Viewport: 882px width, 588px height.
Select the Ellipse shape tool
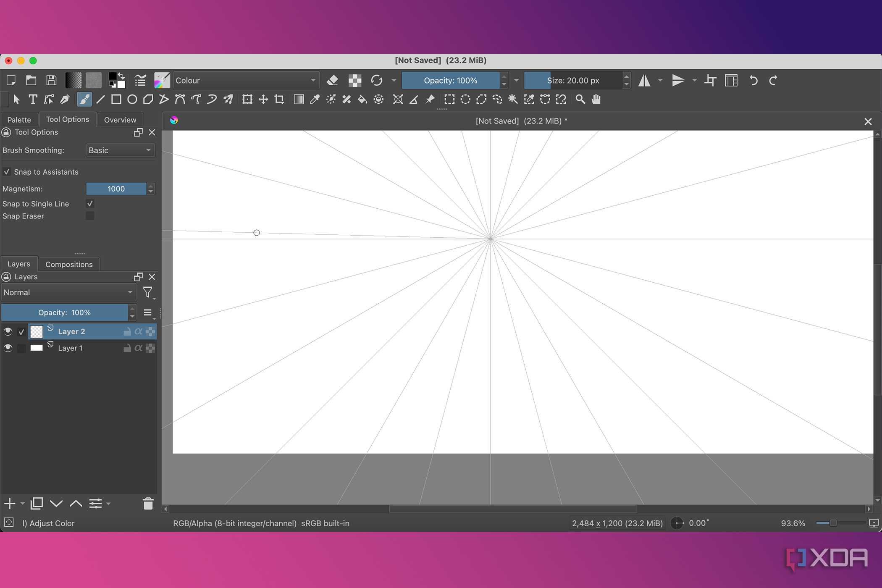132,100
